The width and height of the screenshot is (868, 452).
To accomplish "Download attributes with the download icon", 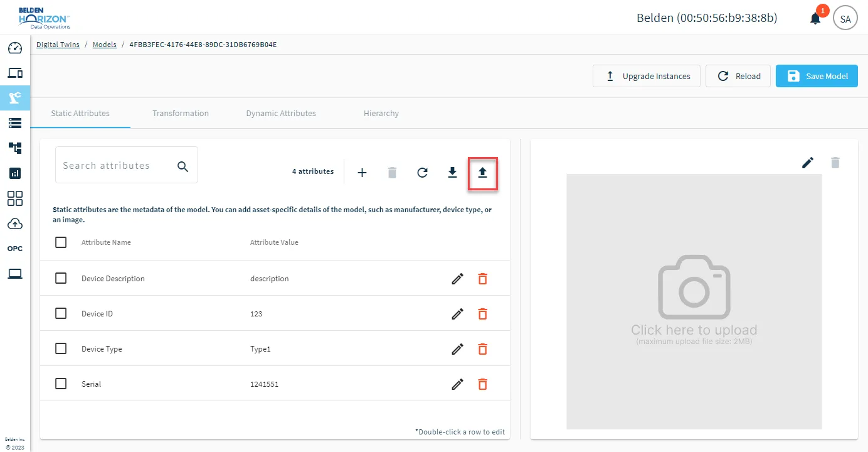I will click(x=452, y=173).
